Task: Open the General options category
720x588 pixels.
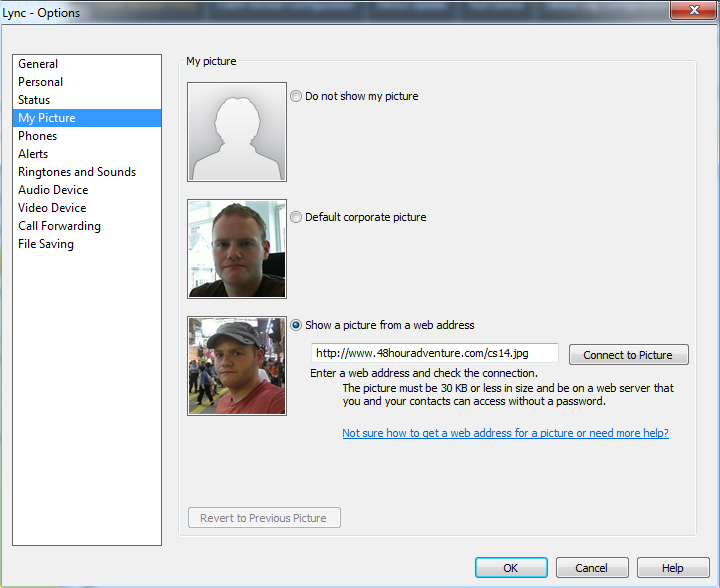Action: click(x=87, y=64)
